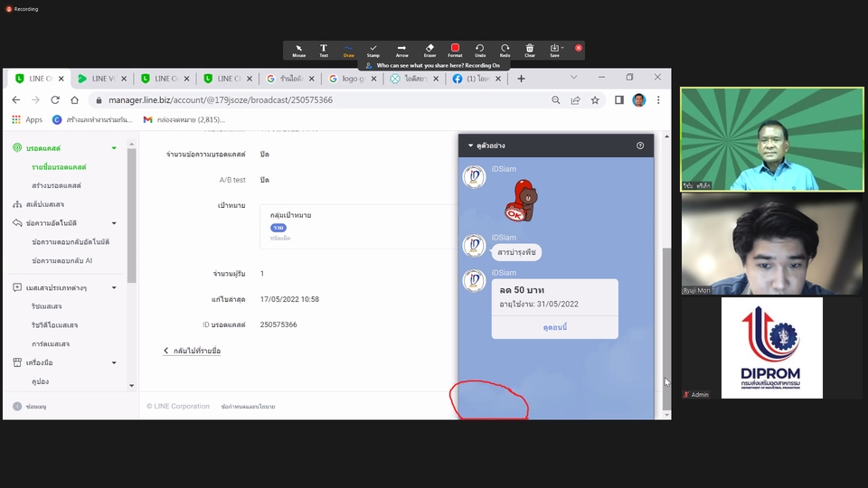Open the Chrome profile avatar

pyautogui.click(x=639, y=100)
